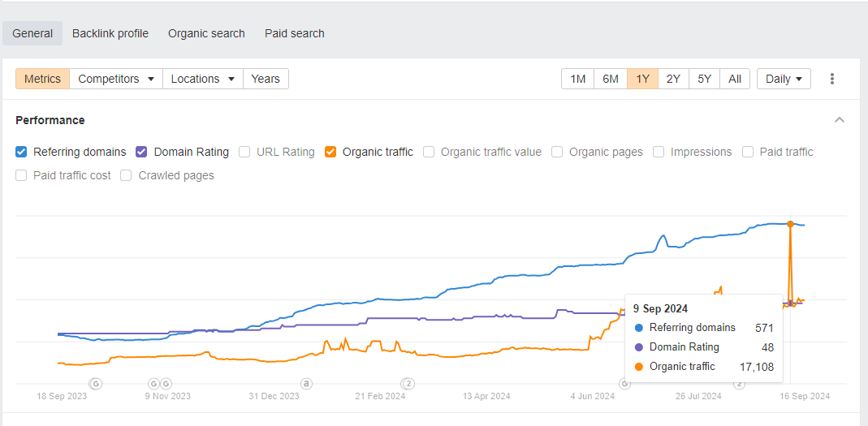Expand the Competitors dropdown
Screen dimensions: 868x426
click(116, 79)
